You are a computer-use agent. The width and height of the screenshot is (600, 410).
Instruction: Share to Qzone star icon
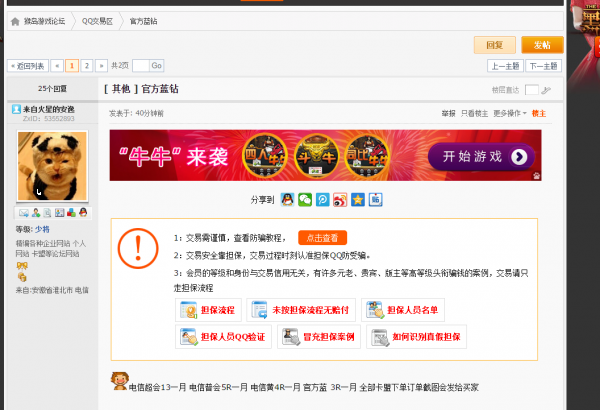click(358, 199)
